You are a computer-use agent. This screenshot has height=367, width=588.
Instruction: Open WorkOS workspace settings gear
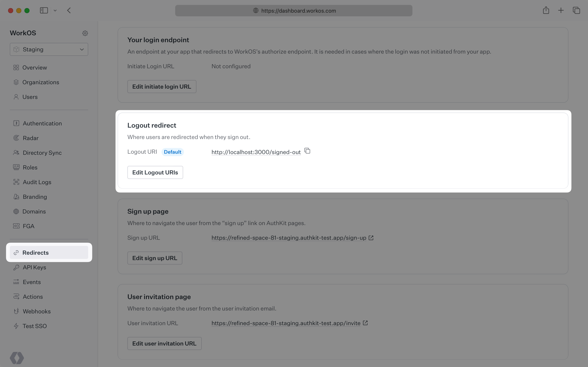pyautogui.click(x=85, y=33)
